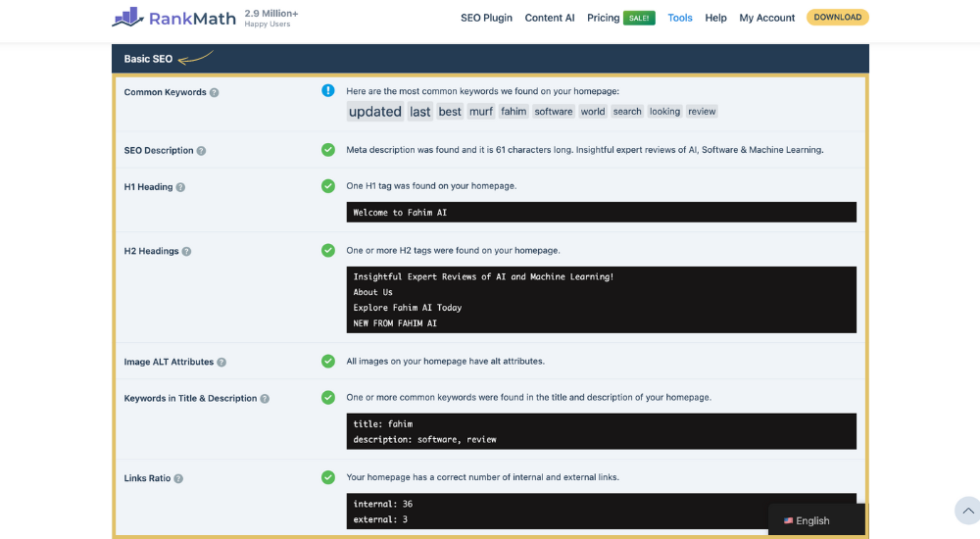980x539 pixels.
Task: Click the US flag language icon
Action: click(x=788, y=520)
